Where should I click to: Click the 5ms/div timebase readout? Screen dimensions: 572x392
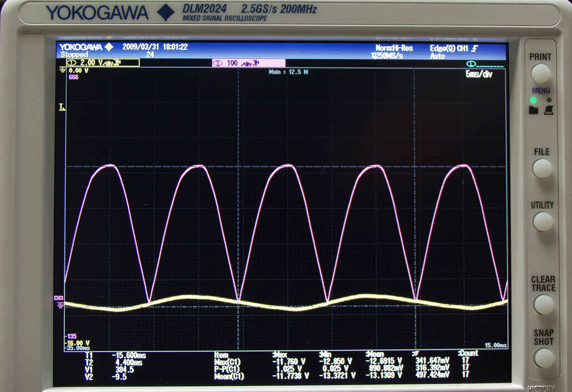coord(479,74)
